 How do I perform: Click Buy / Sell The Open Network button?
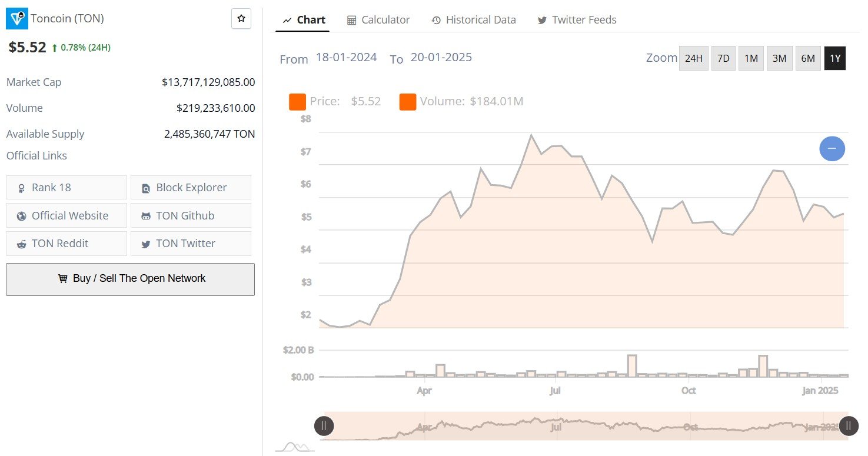(x=130, y=279)
